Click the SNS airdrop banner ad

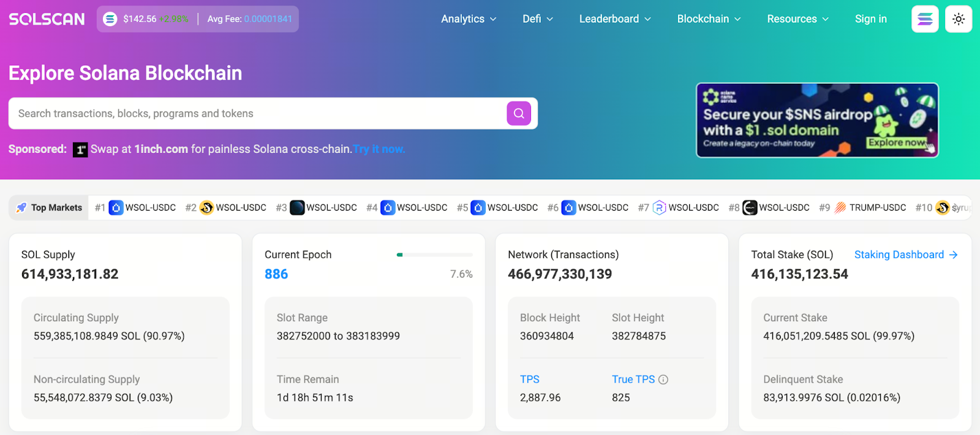click(x=817, y=121)
